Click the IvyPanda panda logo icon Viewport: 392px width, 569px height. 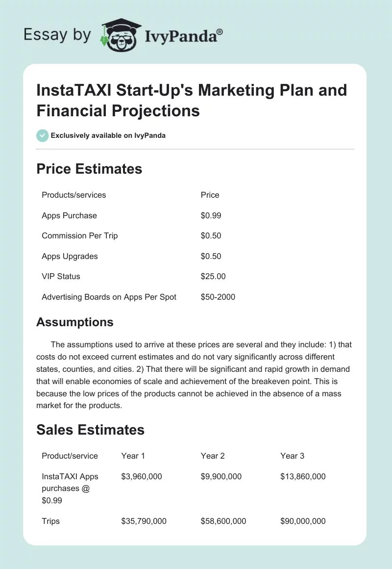[x=120, y=35]
